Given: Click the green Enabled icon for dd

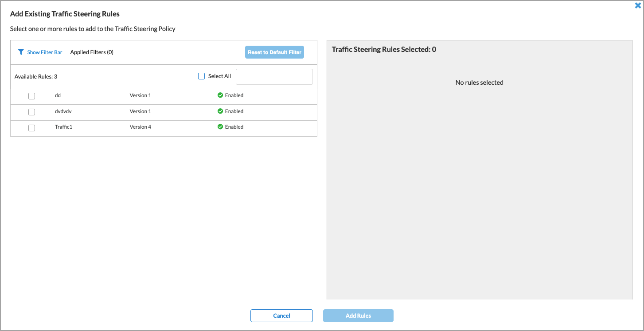Looking at the screenshot, I should [x=220, y=95].
